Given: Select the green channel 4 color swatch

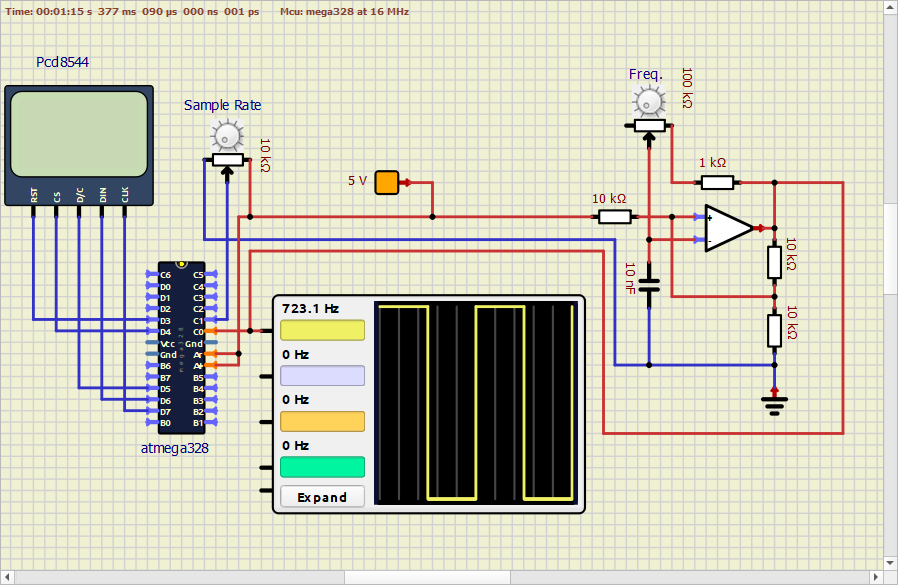Looking at the screenshot, I should click(322, 467).
